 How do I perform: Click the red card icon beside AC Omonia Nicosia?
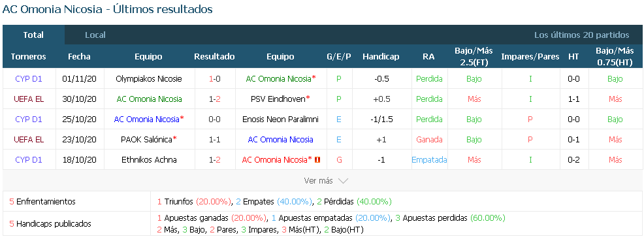[x=317, y=160]
